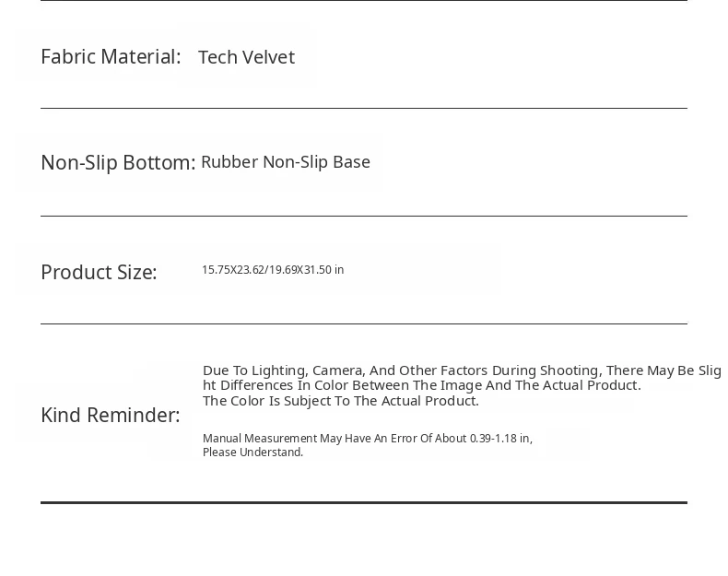Select the "Tech Velvet" value text
This screenshot has width=728, height=576.
[246, 57]
